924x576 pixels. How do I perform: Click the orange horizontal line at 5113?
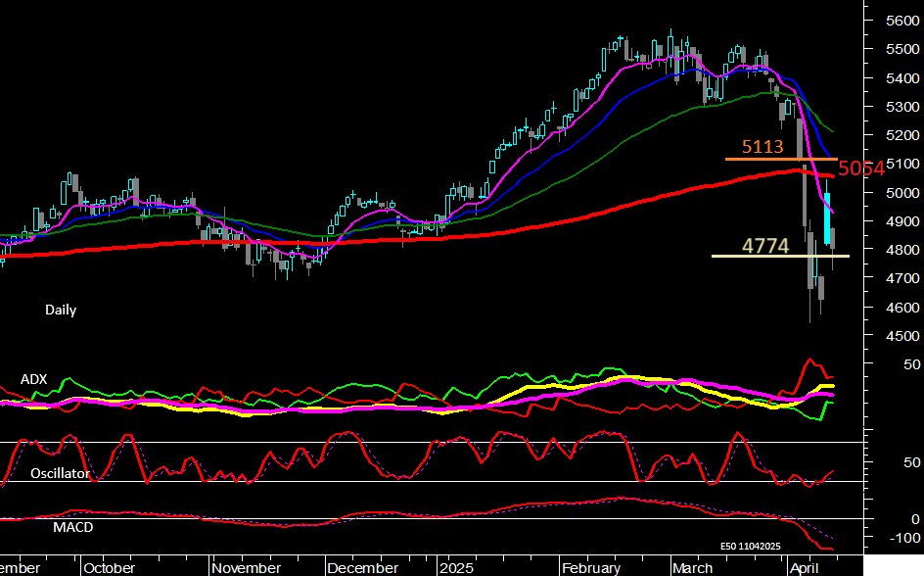tap(781, 159)
